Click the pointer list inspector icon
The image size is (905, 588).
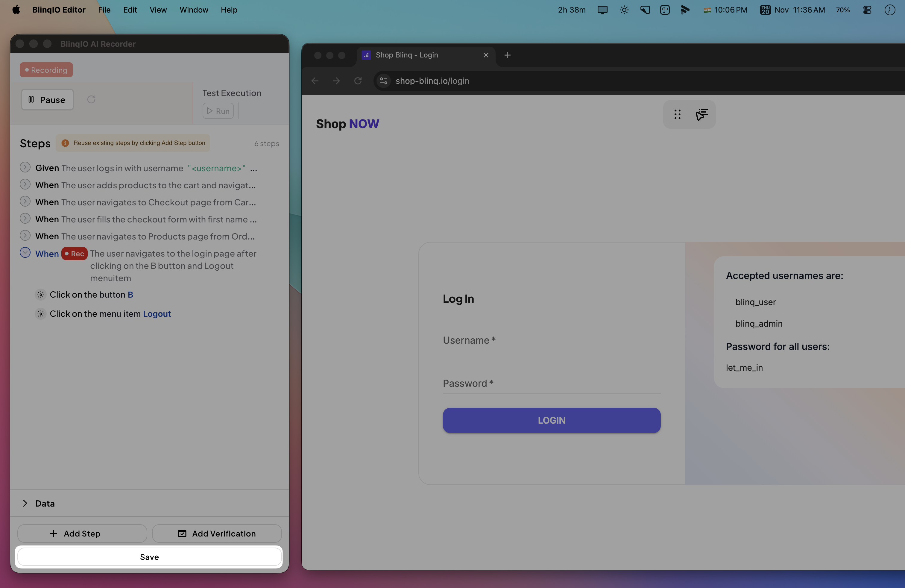tap(701, 114)
